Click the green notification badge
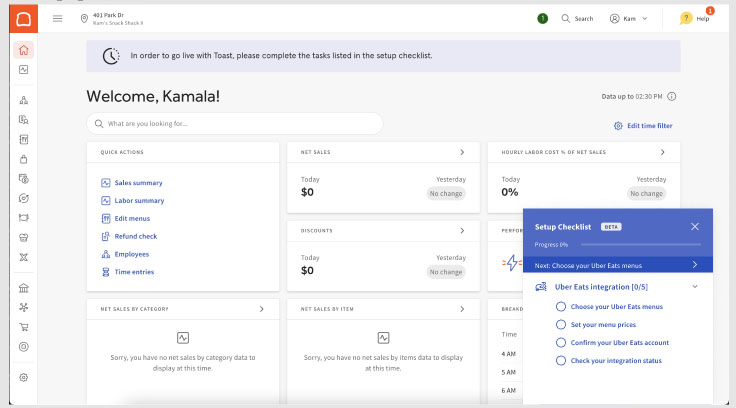Image resolution: width=736 pixels, height=408 pixels. point(542,18)
